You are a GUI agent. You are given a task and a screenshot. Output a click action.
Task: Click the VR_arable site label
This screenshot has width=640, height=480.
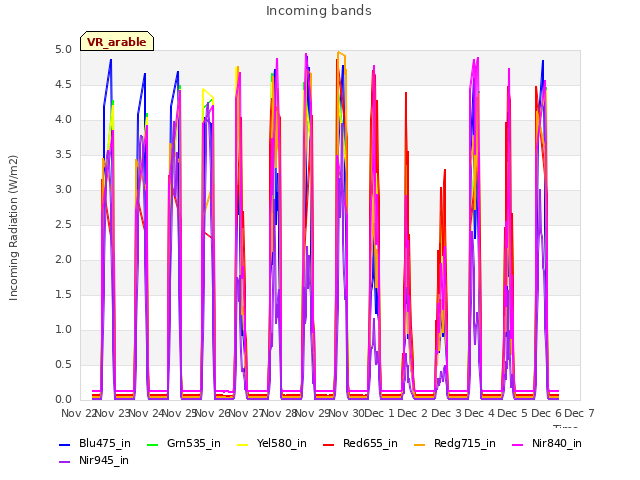(117, 42)
